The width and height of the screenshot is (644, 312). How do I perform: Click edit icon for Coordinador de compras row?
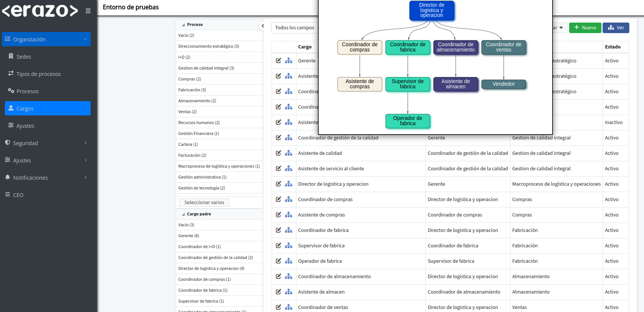pos(278,199)
